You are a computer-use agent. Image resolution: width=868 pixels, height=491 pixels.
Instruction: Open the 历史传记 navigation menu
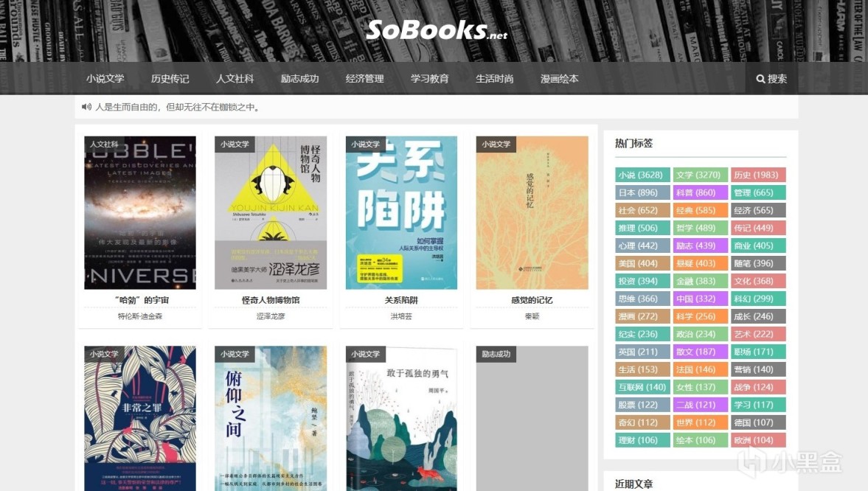[170, 79]
